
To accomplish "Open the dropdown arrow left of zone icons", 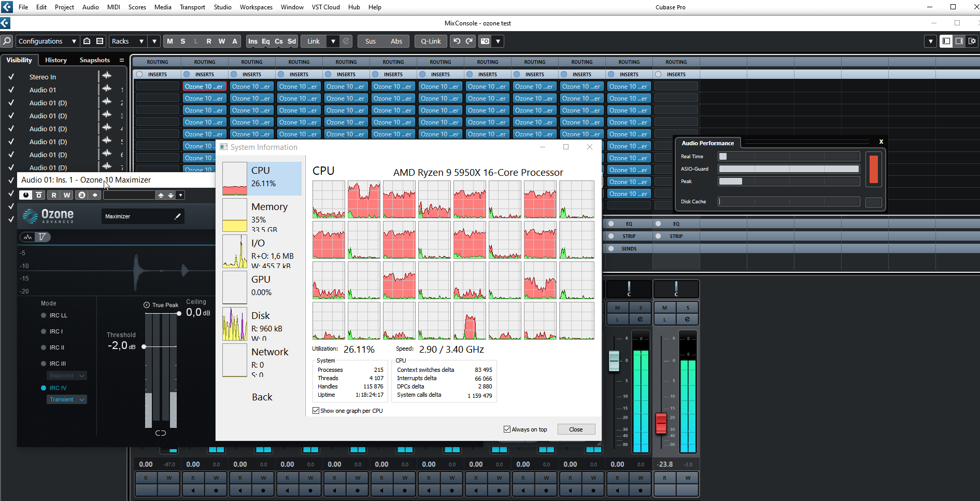I will [x=931, y=41].
